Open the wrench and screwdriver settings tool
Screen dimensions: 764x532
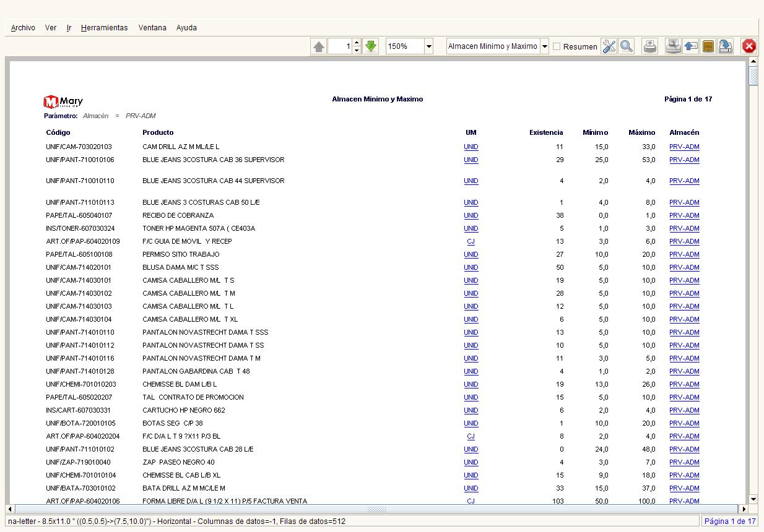[x=609, y=46]
